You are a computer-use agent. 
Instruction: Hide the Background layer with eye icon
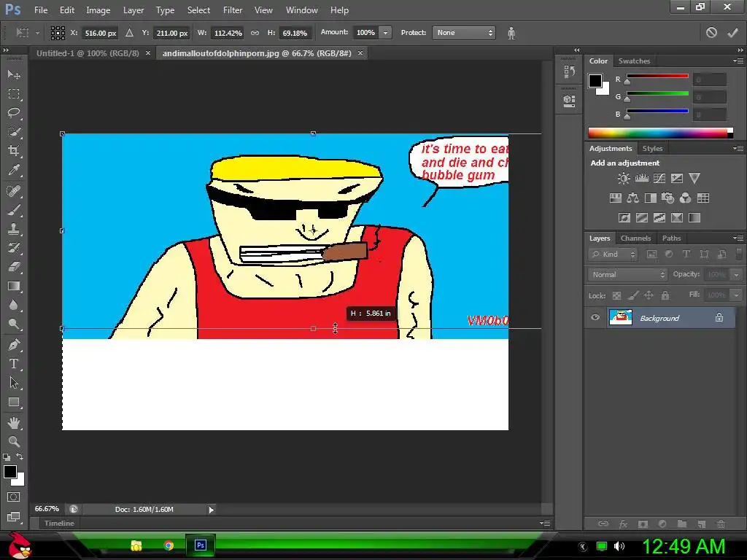[x=595, y=318]
